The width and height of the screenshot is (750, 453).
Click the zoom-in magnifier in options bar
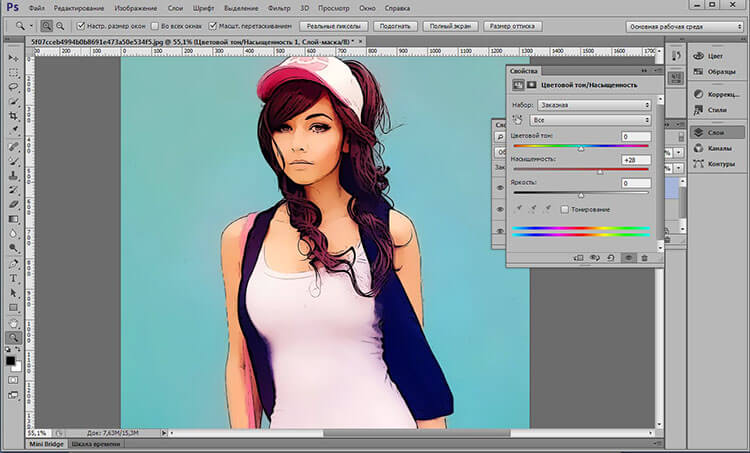(46, 25)
